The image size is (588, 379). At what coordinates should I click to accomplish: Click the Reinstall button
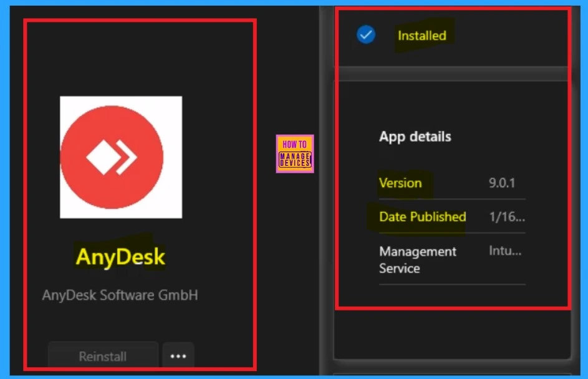103,355
